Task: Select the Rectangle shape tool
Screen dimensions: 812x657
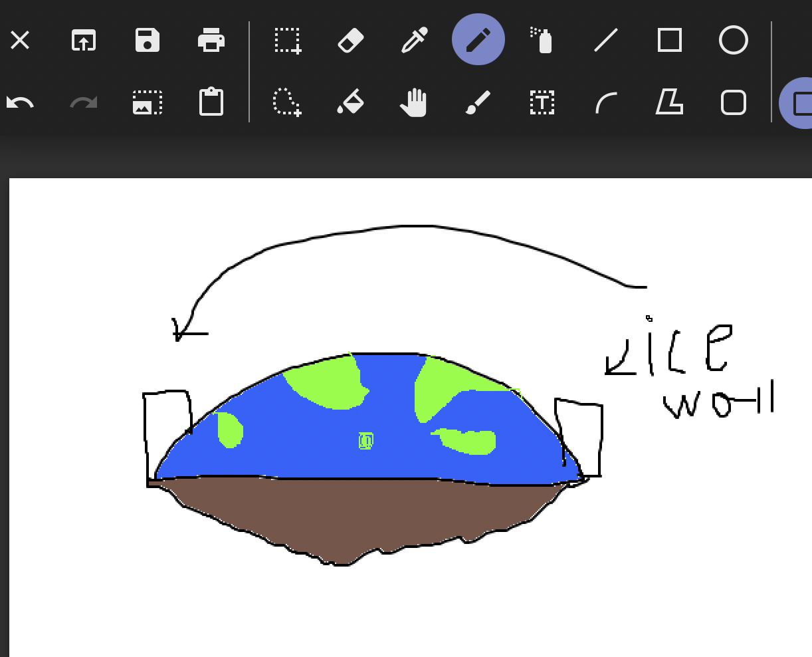Action: (x=669, y=40)
